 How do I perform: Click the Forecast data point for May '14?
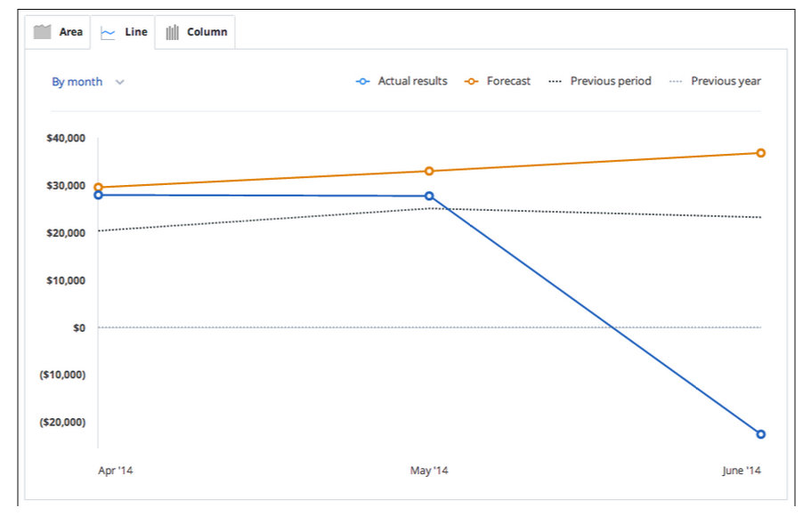click(x=429, y=171)
